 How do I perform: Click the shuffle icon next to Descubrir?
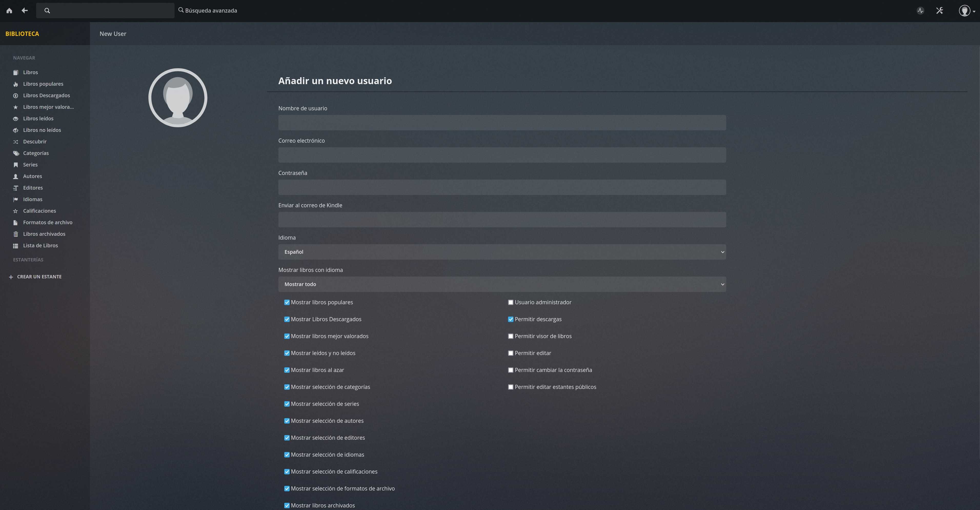point(16,142)
